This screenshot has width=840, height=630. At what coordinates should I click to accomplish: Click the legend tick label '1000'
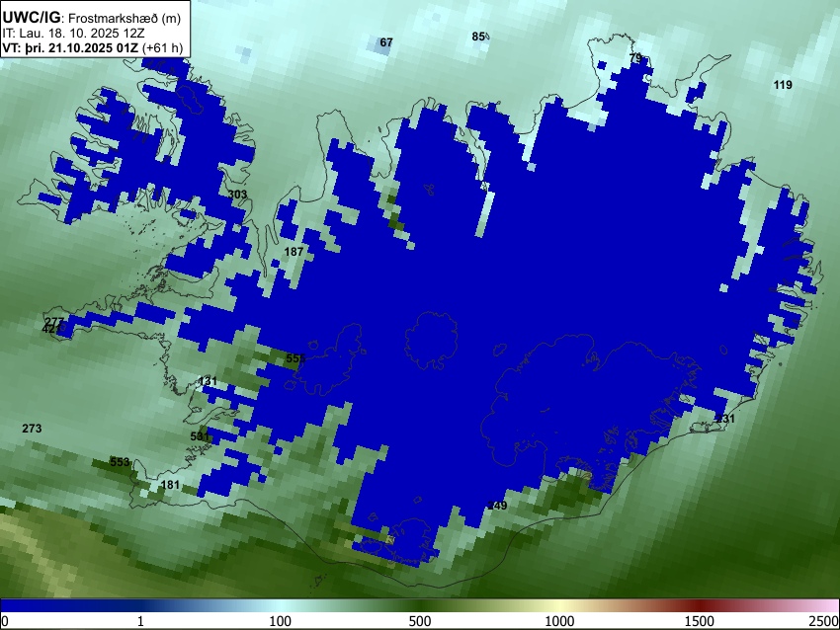click(559, 621)
